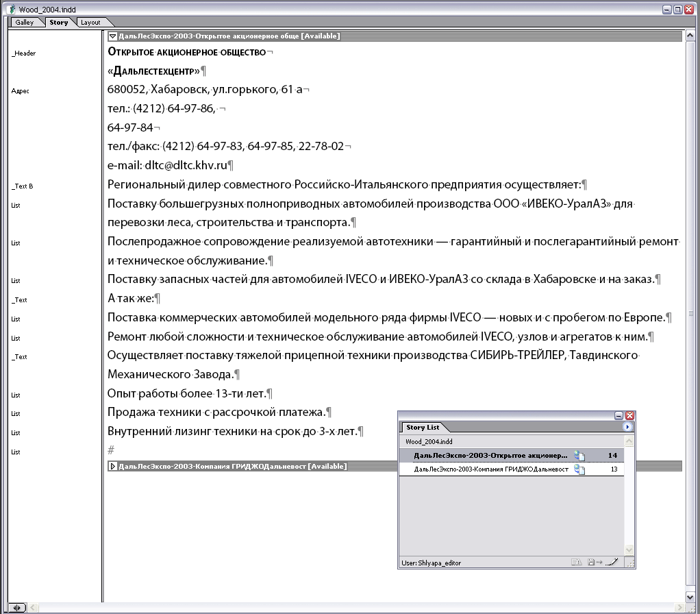Click the disk-with-arrow save icon in Story List footer
Image resolution: width=700 pixels, height=614 pixels.
click(x=595, y=562)
